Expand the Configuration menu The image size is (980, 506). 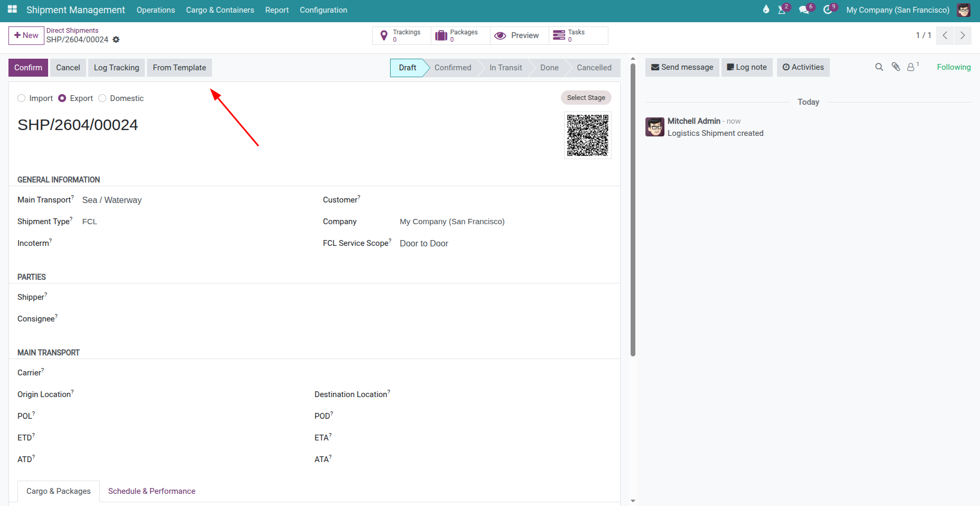323,10
